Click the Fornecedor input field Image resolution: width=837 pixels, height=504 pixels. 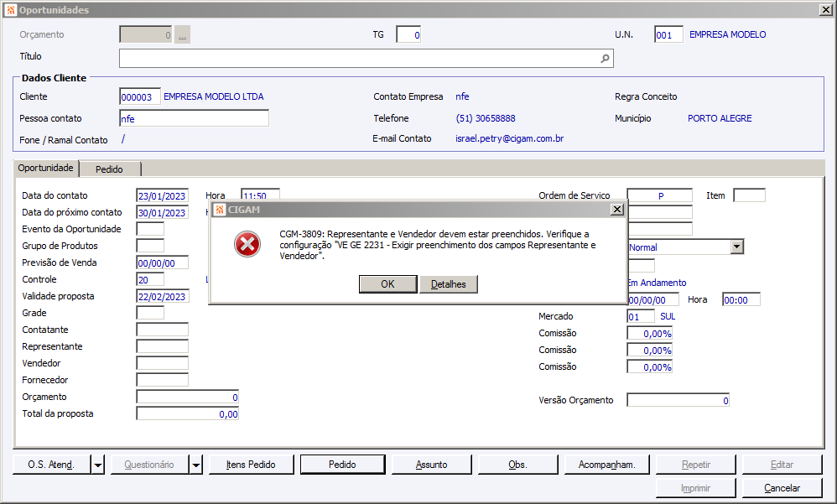(x=162, y=380)
